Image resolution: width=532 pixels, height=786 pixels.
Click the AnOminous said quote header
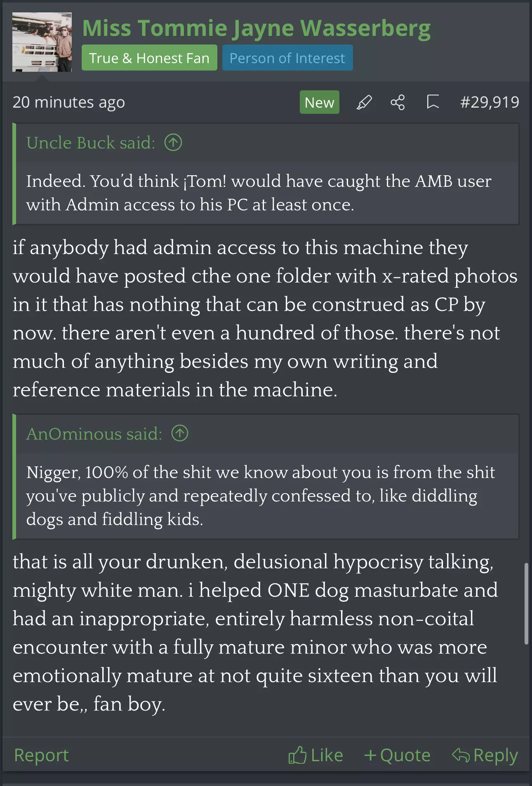[94, 433]
